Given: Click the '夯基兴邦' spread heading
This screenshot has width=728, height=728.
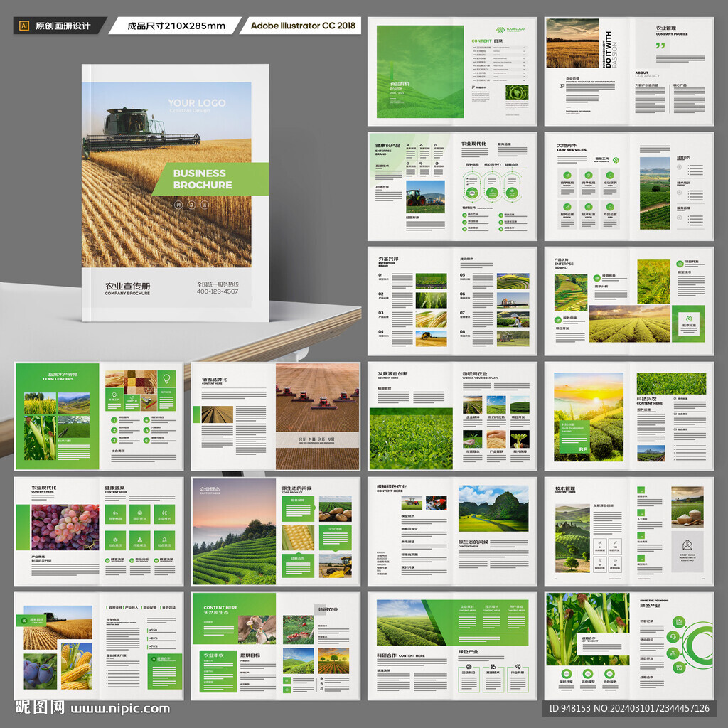Looking at the screenshot, I should coord(388,259).
